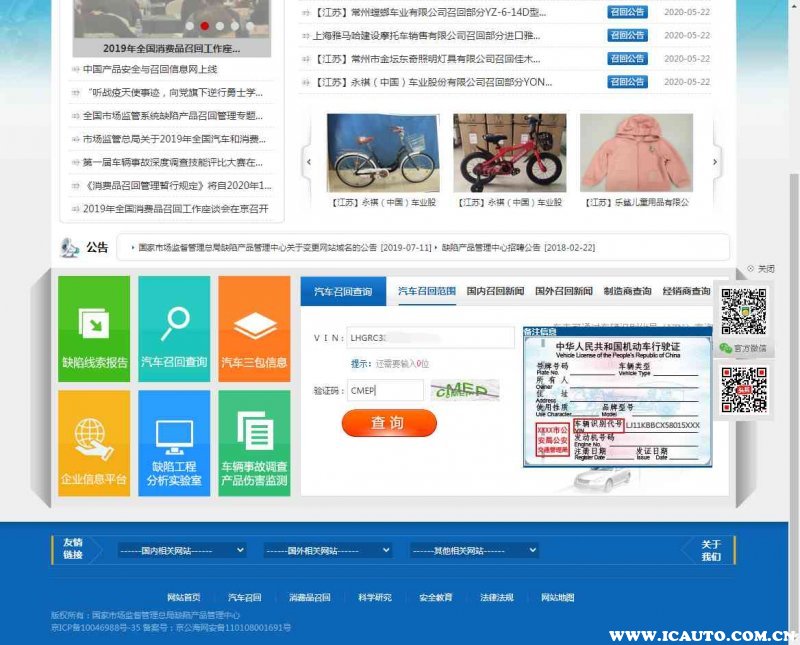
Task: Open the 企业信息平台 globe tile
Action: pos(94,443)
